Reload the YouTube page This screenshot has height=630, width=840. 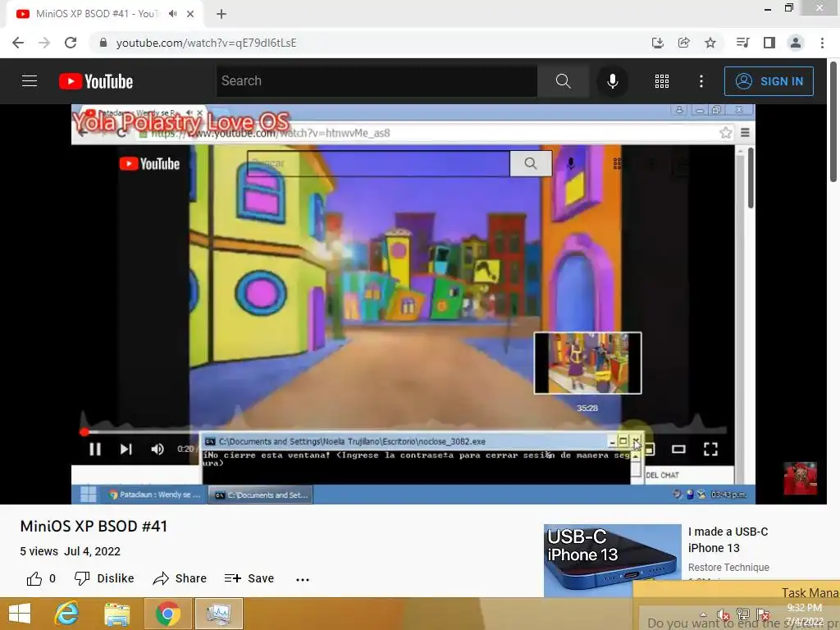tap(71, 43)
